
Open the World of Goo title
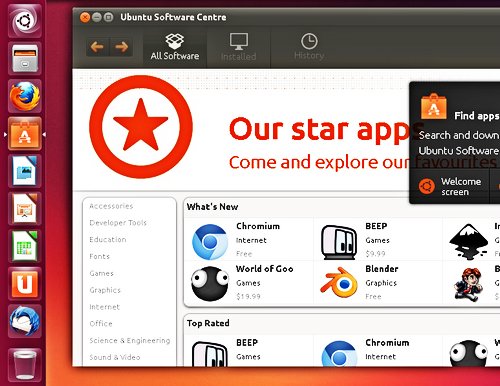(265, 269)
